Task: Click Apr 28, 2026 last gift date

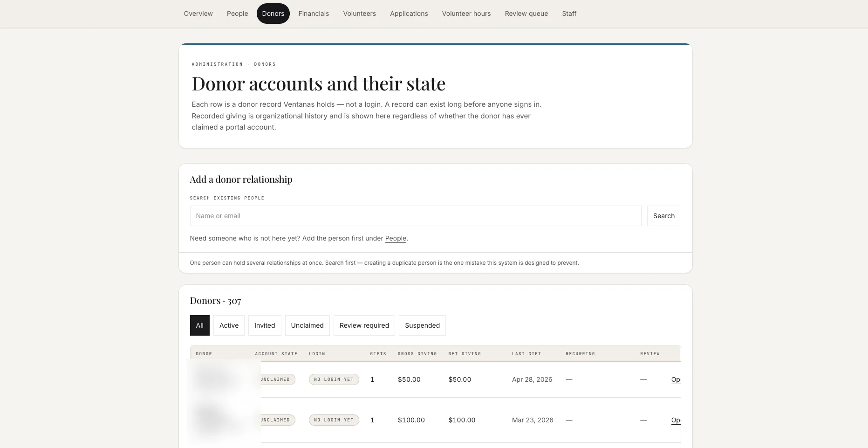Action: tap(532, 379)
